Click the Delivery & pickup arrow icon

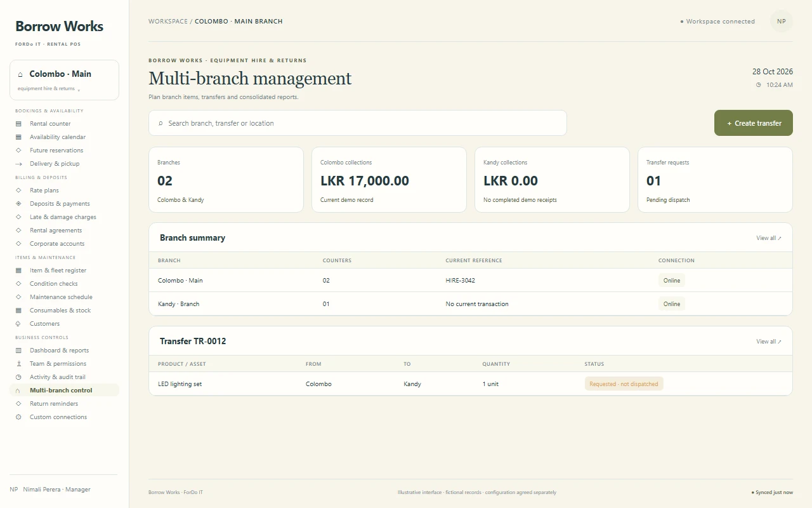[18, 164]
